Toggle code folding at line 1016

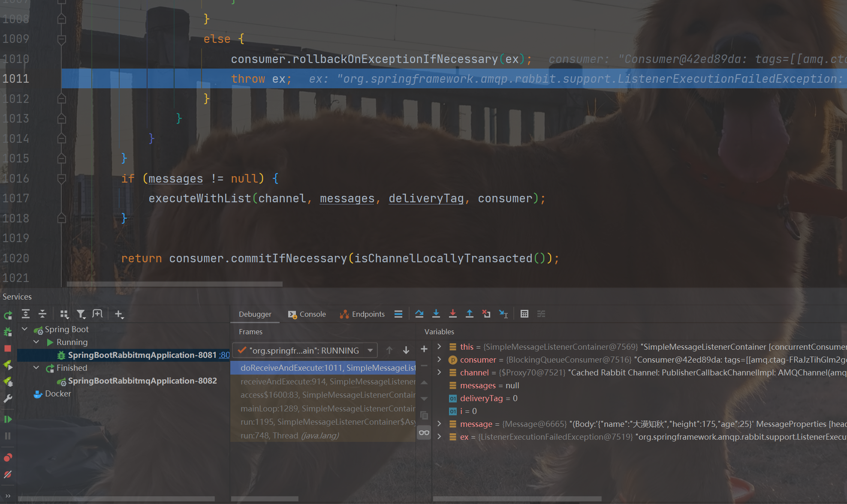click(x=61, y=179)
